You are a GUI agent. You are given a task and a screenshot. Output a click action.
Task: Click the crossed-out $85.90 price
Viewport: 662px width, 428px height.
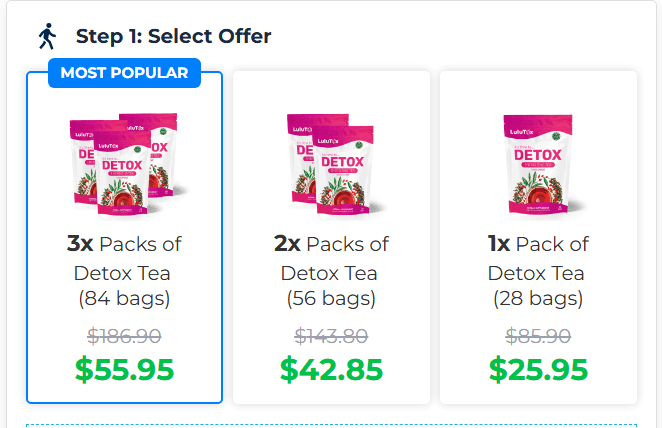(538, 336)
